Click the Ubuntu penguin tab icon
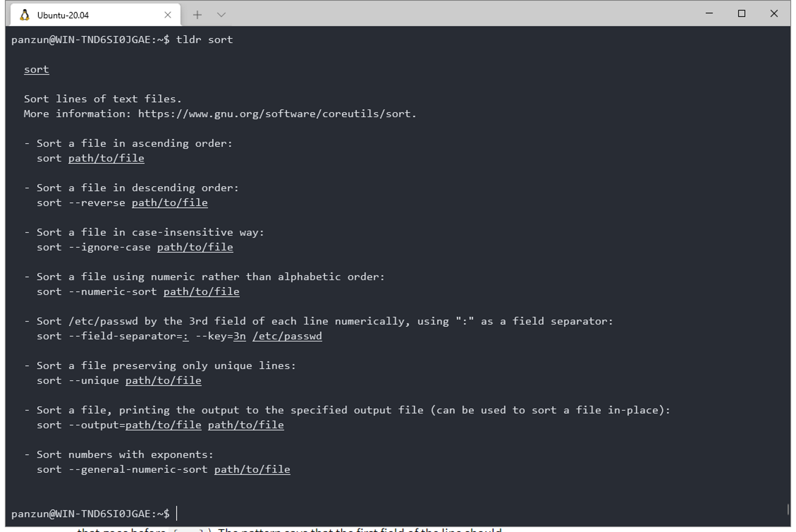This screenshot has width=796, height=532. tap(24, 15)
